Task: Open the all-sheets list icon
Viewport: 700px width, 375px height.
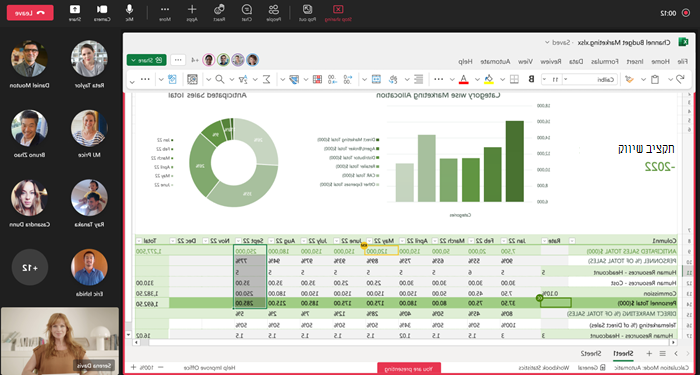Action: [662, 353]
